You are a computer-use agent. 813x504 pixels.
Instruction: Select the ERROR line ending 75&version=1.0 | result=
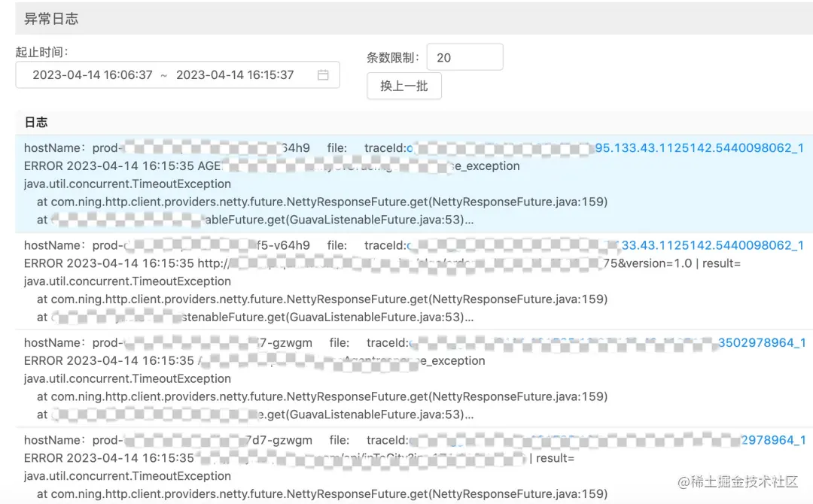click(382, 263)
